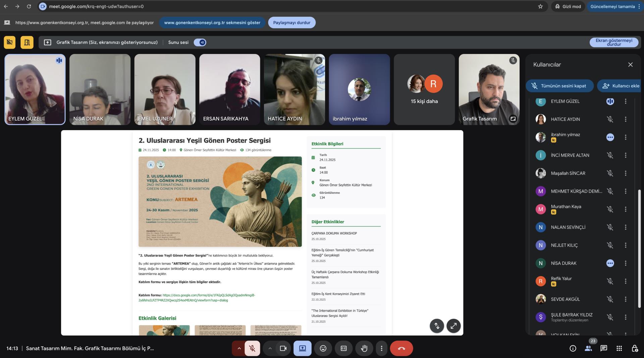Screen dimensions: 644x358
Task: Click the participants list scrollbar
Action: point(639,248)
